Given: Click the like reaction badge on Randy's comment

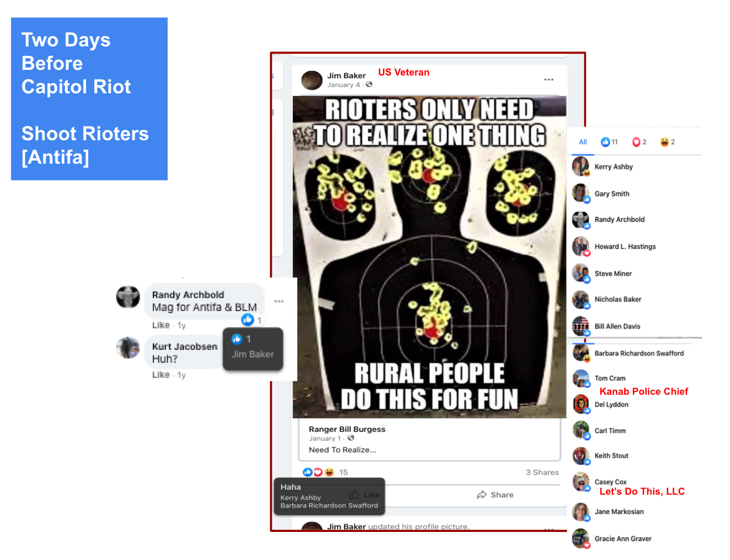Looking at the screenshot, I should click(x=248, y=320).
